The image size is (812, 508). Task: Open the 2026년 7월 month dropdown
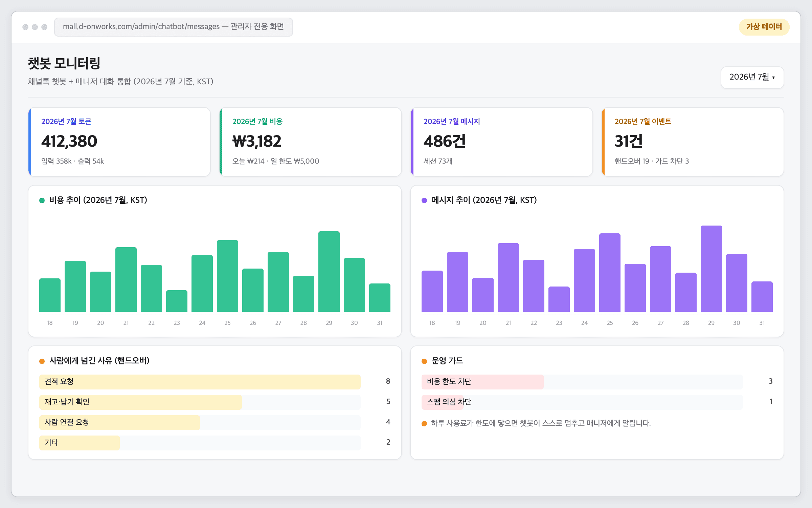[x=752, y=77]
